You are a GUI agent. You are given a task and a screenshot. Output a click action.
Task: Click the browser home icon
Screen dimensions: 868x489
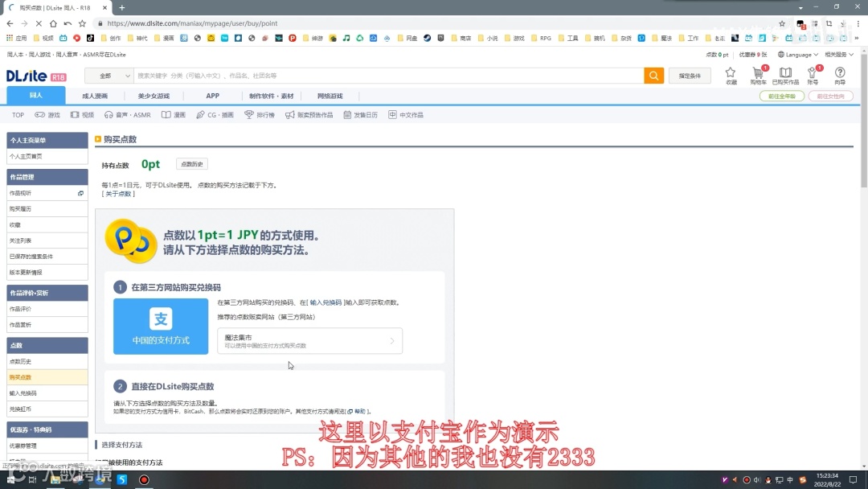tap(53, 23)
